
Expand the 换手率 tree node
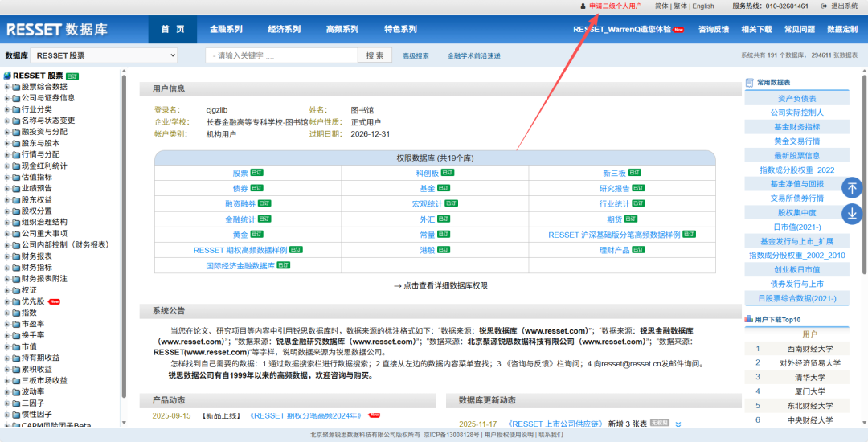click(7, 335)
